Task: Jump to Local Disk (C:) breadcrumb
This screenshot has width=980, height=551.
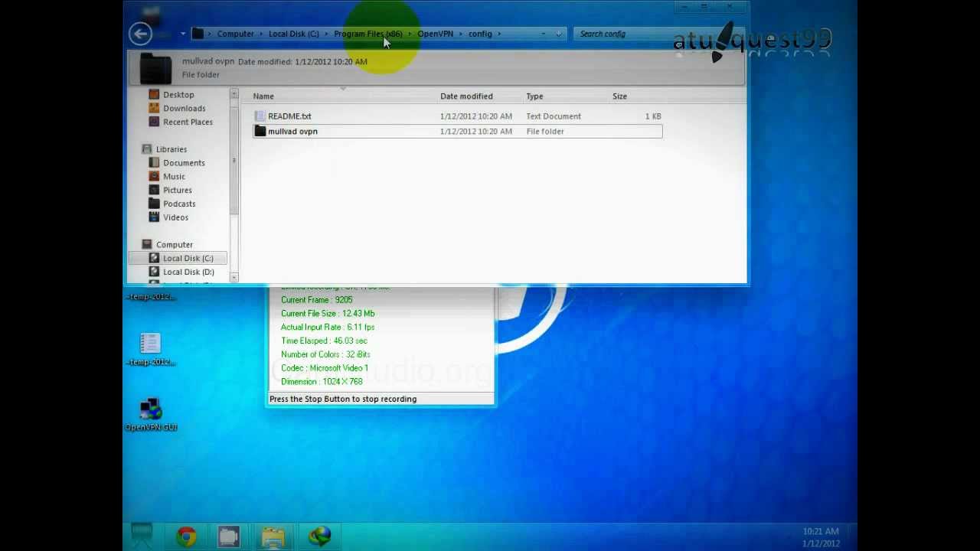Action: pyautogui.click(x=293, y=34)
